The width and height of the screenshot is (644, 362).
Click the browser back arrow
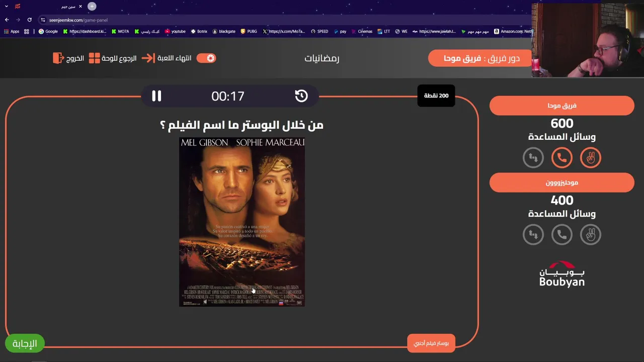7,20
